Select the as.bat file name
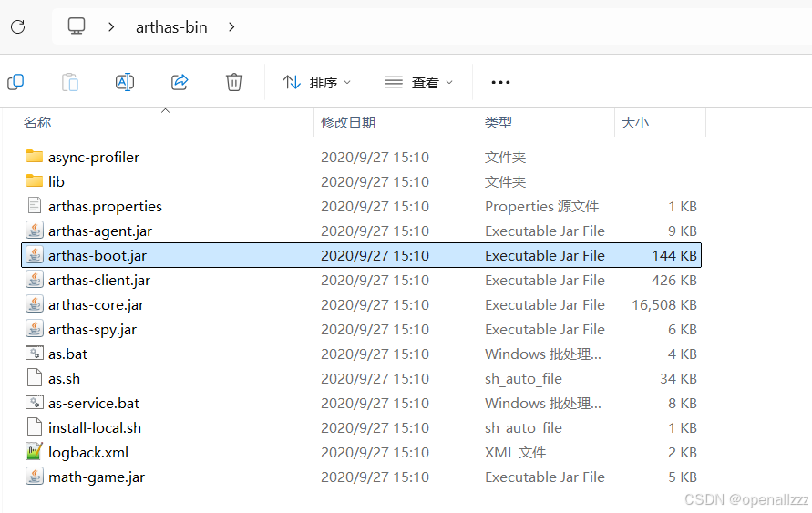812x513 pixels. (x=67, y=354)
